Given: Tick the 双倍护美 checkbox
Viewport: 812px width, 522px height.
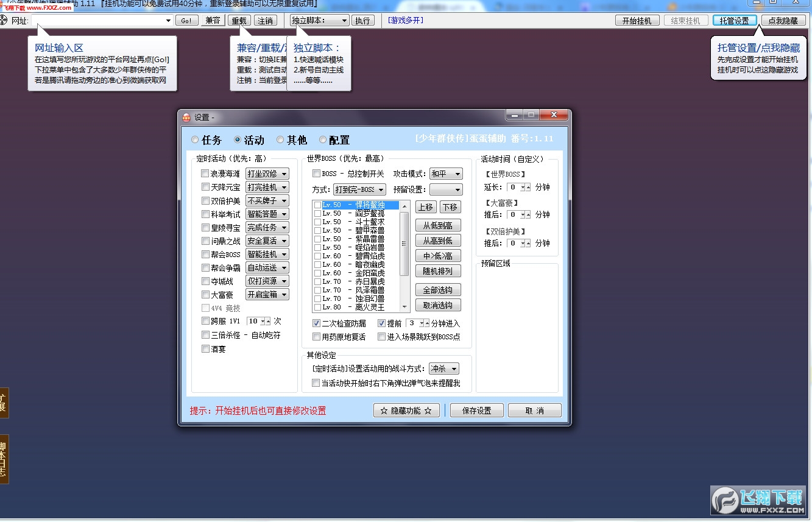Looking at the screenshot, I should tap(205, 200).
